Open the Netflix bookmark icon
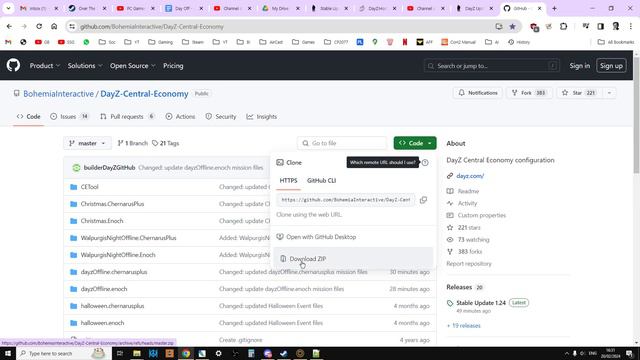The image size is (640, 360). point(405,42)
